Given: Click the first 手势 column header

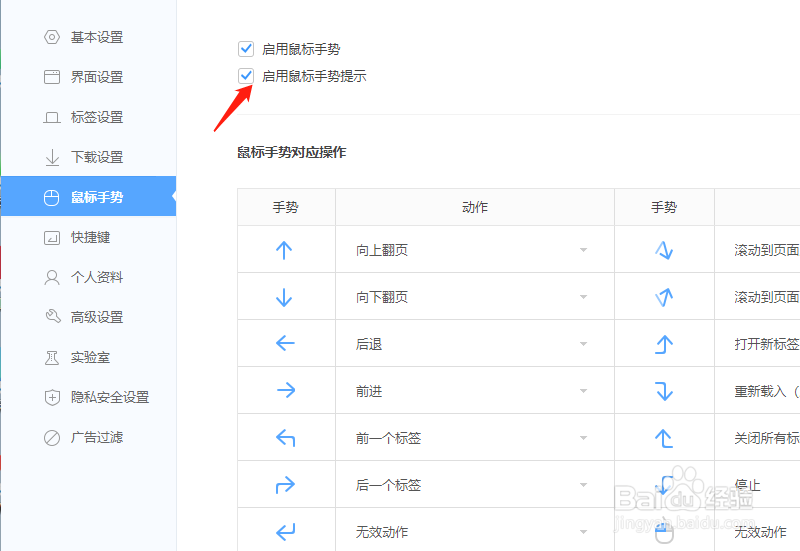Looking at the screenshot, I should [x=286, y=207].
